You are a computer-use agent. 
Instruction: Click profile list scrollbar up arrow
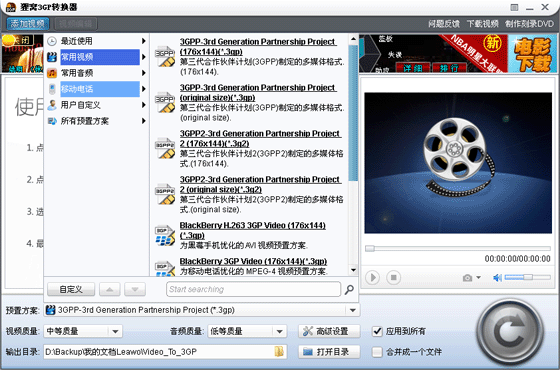353,39
